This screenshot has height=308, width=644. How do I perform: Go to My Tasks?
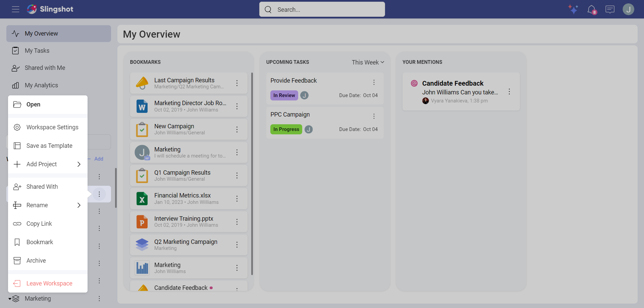pyautogui.click(x=59, y=51)
